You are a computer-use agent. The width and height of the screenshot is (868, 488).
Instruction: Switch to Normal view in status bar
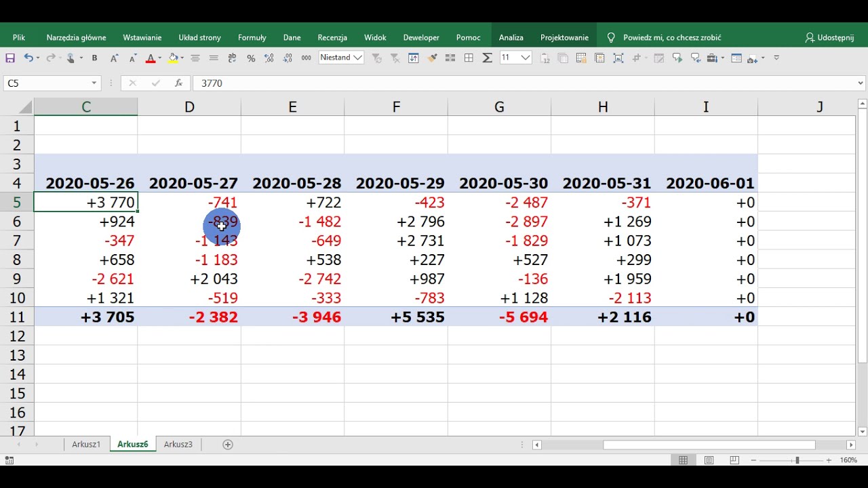pos(684,460)
